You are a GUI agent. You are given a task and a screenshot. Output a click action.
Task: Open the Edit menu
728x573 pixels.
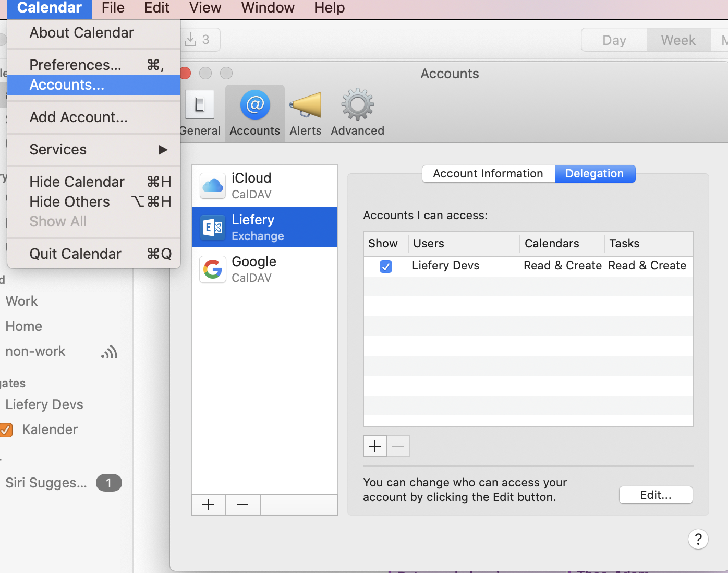(156, 8)
